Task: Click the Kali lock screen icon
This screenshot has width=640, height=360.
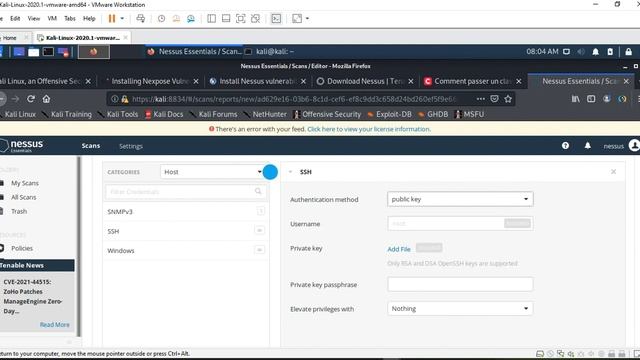Action: 629,52
